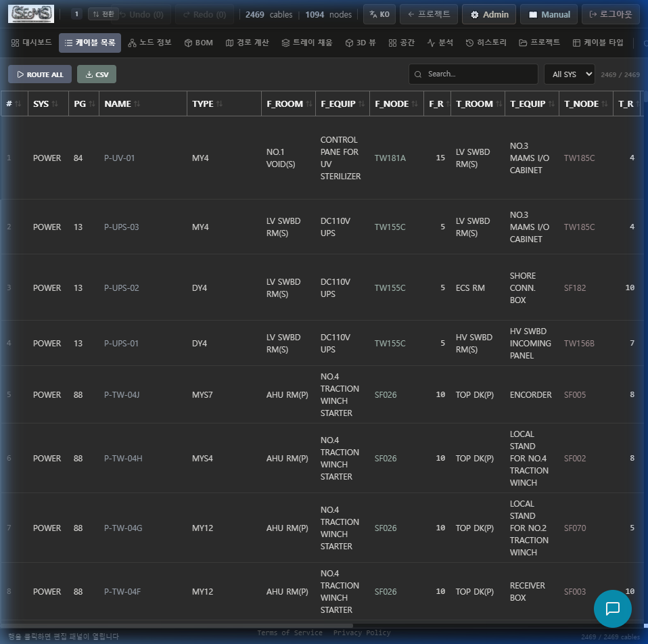Open the 3D 뷰 tab

(x=361, y=43)
